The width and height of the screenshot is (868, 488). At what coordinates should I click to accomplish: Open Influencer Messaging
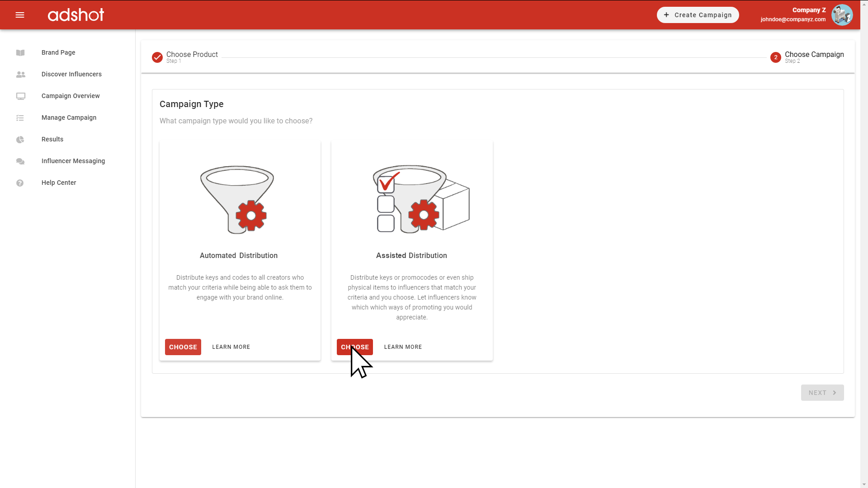[73, 161]
